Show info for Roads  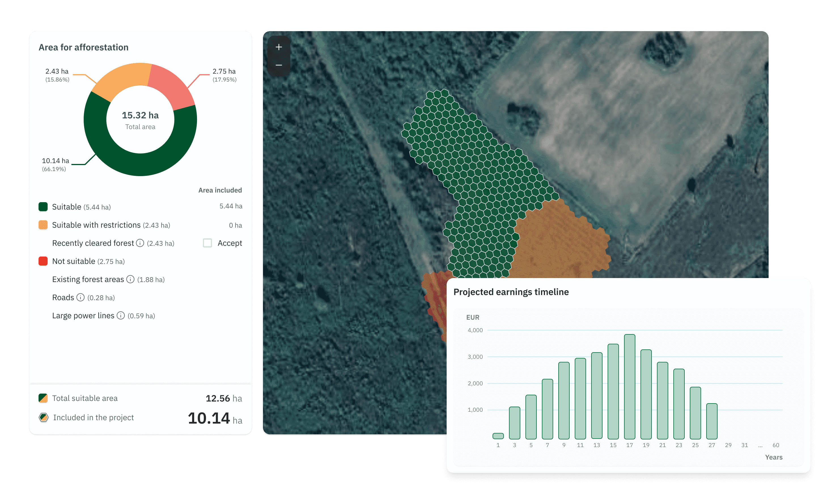click(x=80, y=298)
